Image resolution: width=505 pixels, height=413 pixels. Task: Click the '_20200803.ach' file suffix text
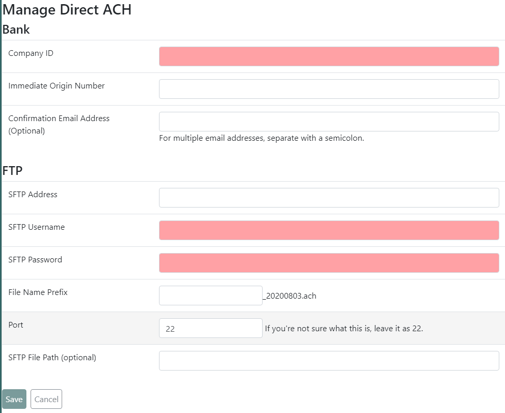point(290,296)
